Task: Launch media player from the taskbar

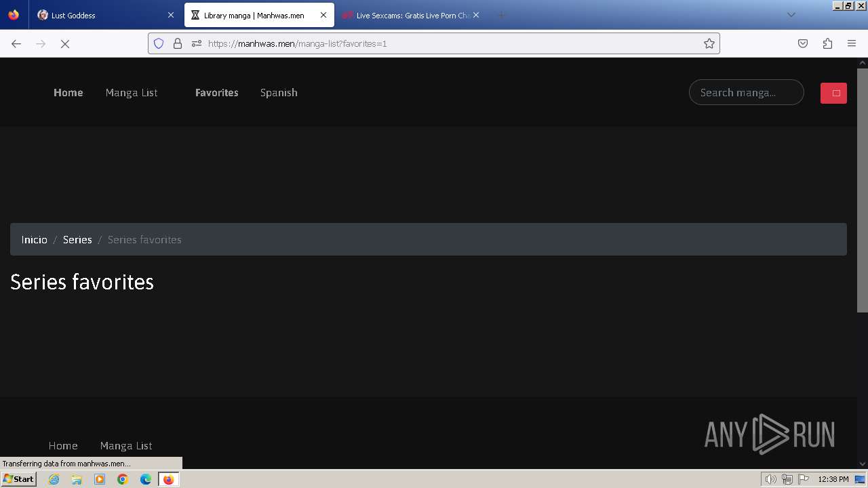Action: (100, 479)
